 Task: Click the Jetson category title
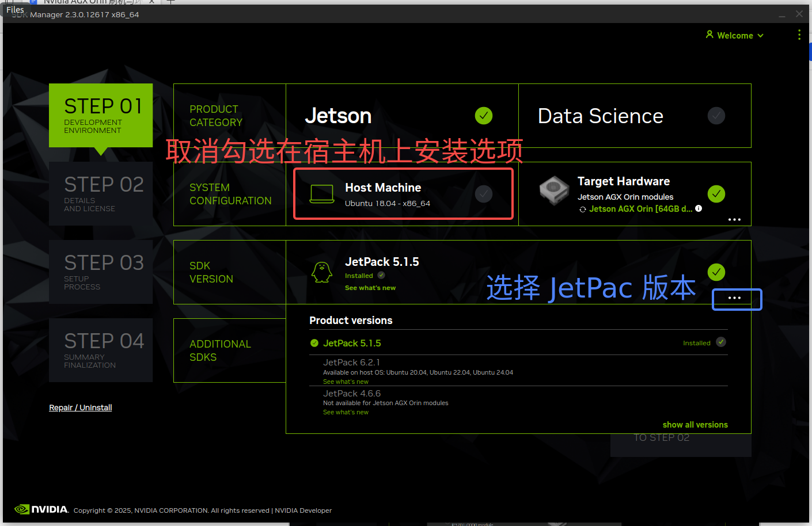click(338, 116)
